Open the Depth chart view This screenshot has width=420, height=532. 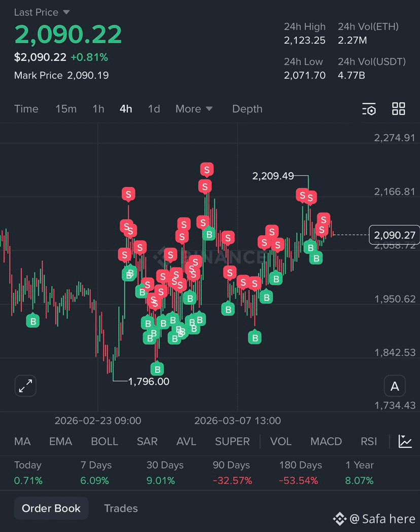[247, 109]
